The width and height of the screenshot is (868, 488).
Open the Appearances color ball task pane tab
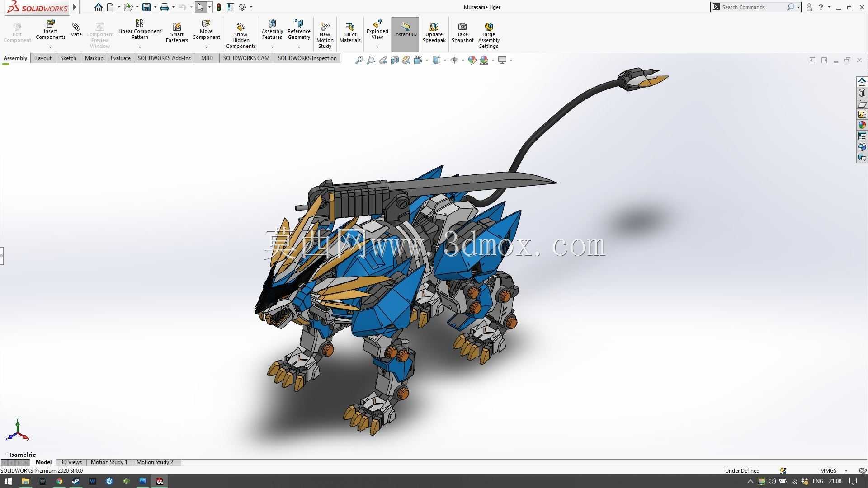point(862,125)
